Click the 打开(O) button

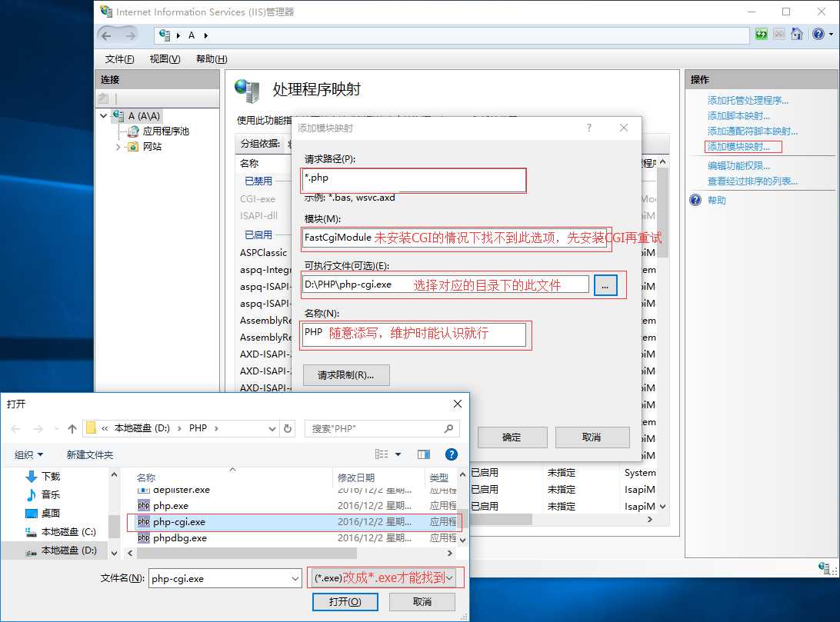345,602
